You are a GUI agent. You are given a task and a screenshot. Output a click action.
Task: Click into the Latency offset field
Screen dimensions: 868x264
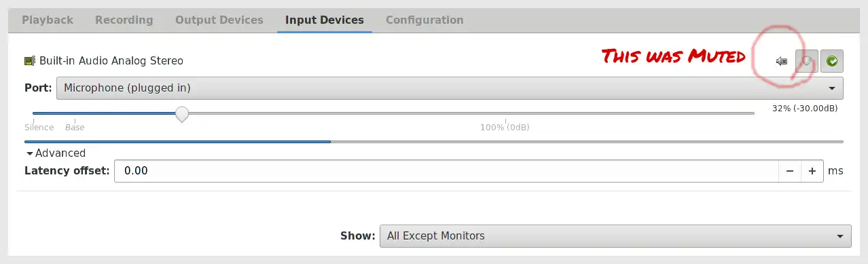[x=446, y=171]
